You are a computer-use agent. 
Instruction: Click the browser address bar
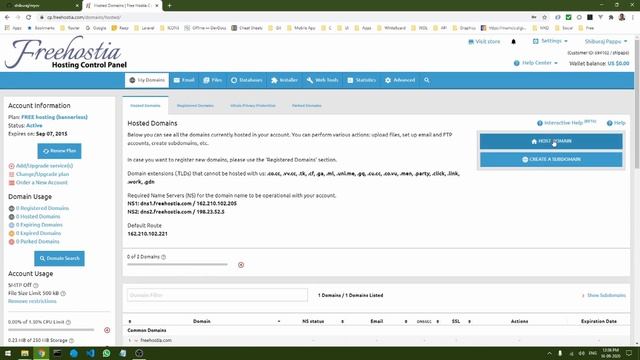(x=282, y=17)
